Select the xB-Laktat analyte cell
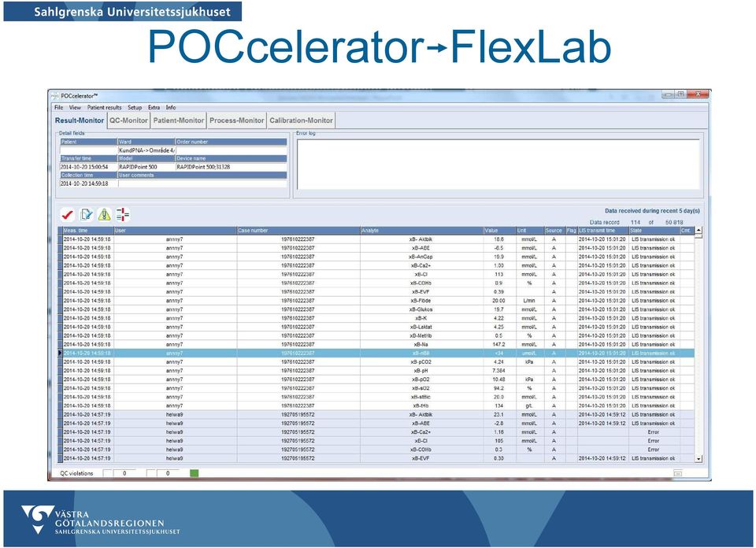This screenshot has width=756, height=548. pyautogui.click(x=421, y=327)
